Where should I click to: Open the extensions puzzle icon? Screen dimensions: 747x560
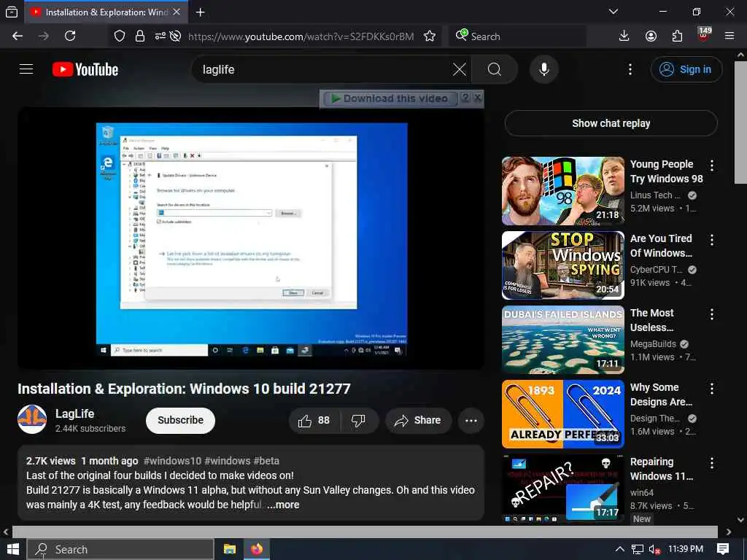pos(677,36)
